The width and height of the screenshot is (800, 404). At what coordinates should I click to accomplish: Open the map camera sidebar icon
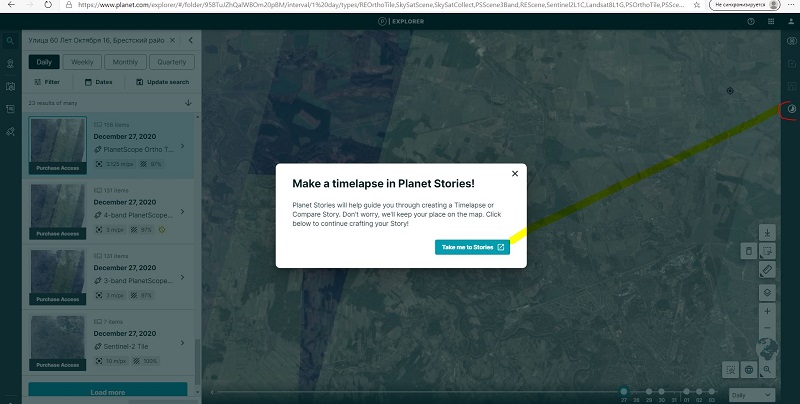[x=10, y=86]
